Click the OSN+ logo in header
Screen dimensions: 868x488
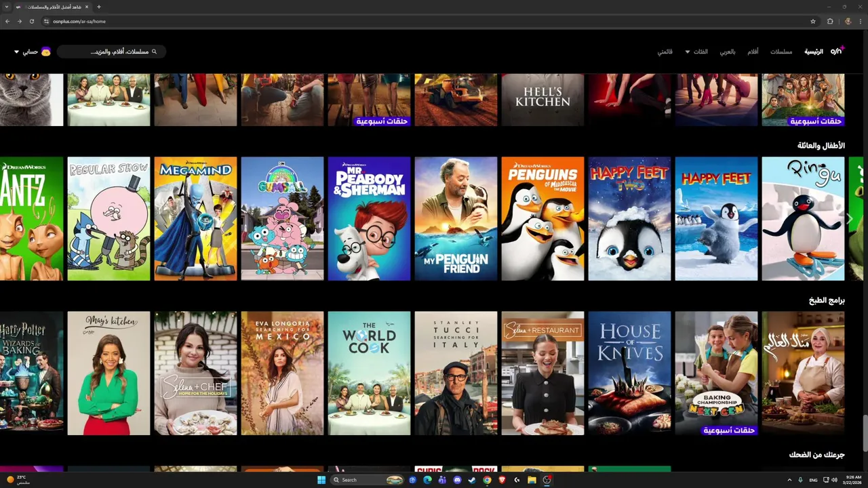point(837,51)
